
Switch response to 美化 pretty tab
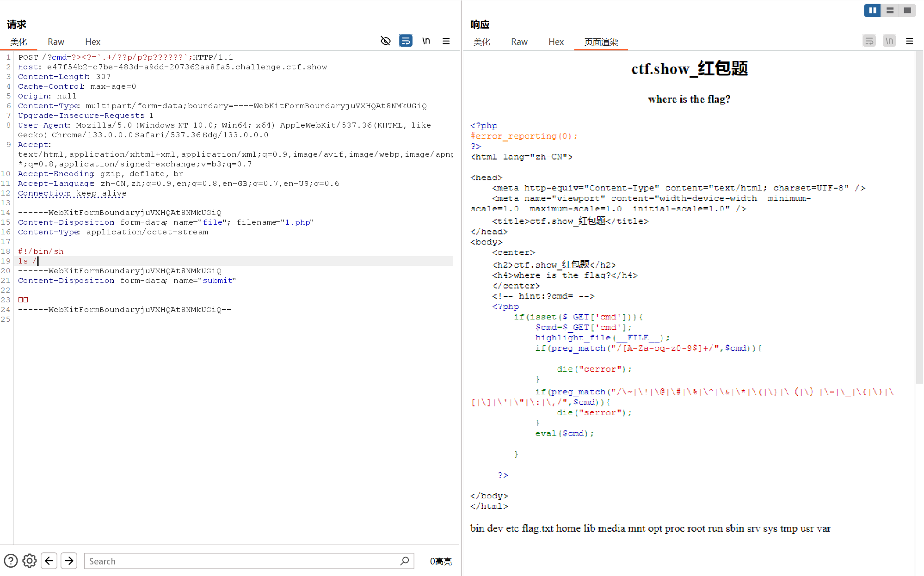(x=481, y=42)
